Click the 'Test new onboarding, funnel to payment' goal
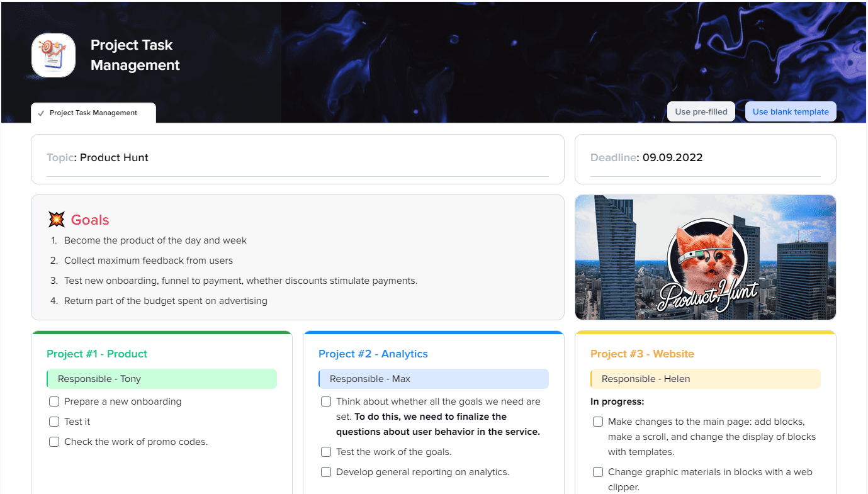Viewport: 868px width, 494px height. 240,281
